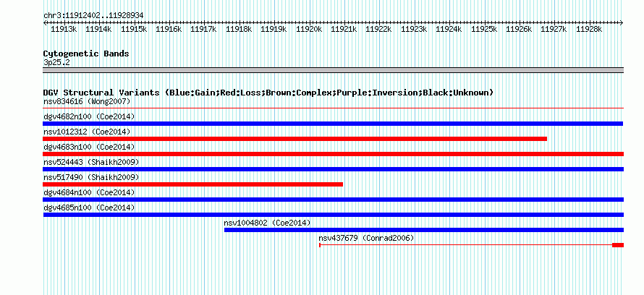This screenshot has width=644, height=295.
Task: Click the blue dgv4685n100 gain bar
Action: pyautogui.click(x=333, y=215)
